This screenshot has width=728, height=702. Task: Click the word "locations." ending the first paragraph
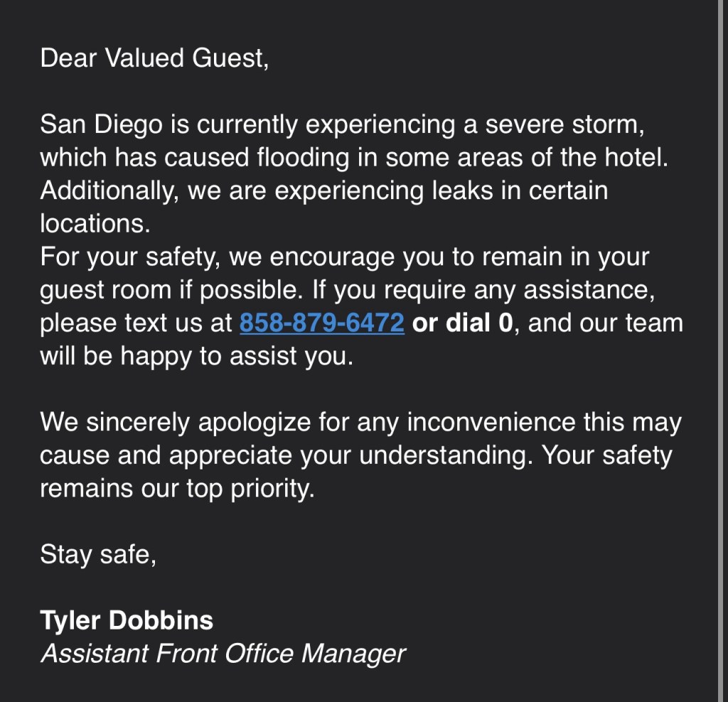95,224
